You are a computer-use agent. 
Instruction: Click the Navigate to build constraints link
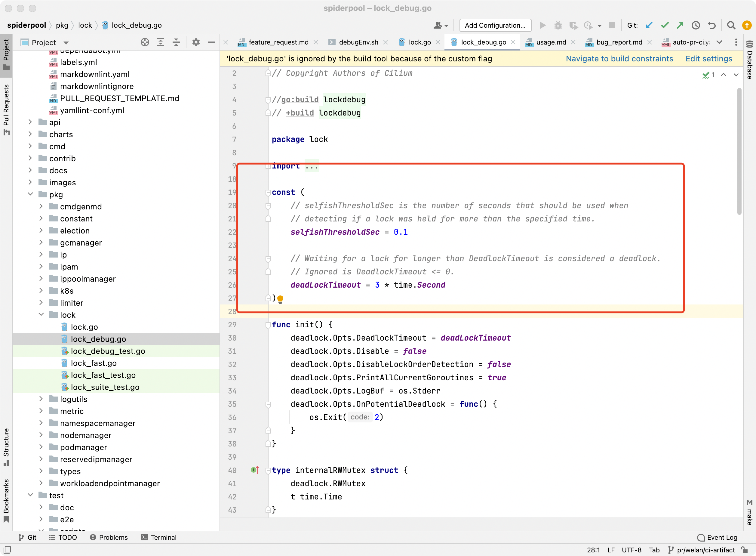click(x=619, y=59)
